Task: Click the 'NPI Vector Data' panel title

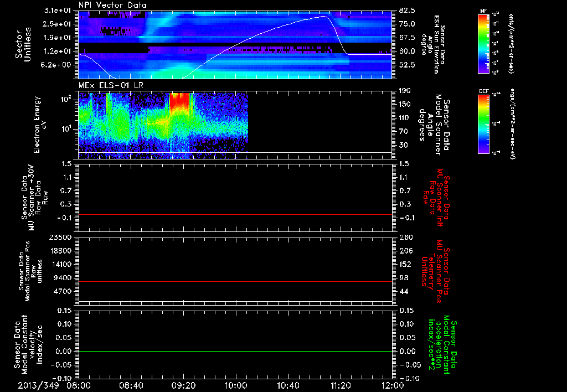Action: [112, 5]
